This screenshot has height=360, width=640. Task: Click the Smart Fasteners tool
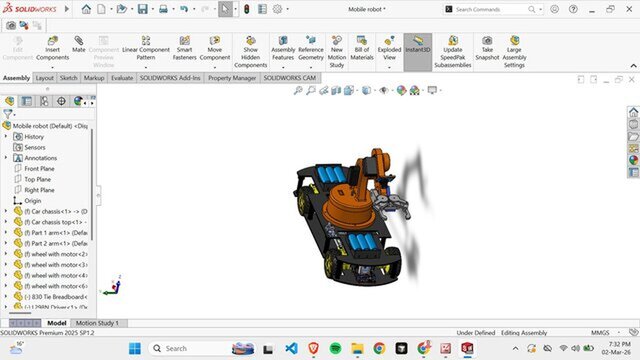coord(184,49)
